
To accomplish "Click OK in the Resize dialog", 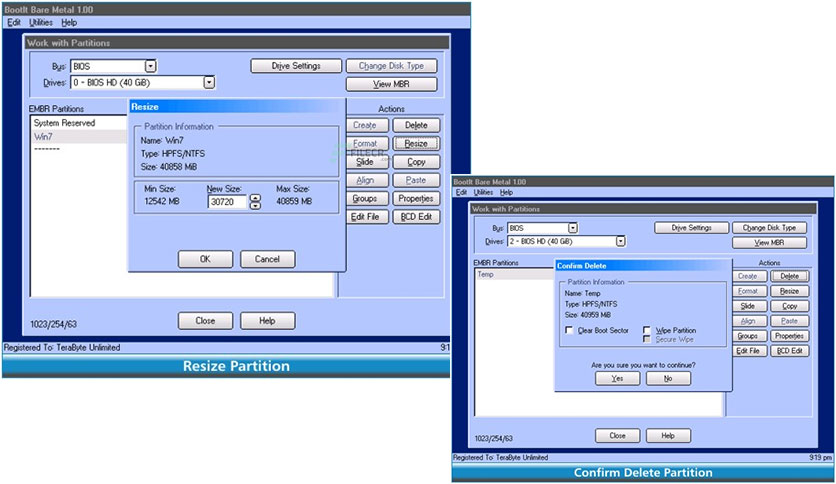I will 205,259.
